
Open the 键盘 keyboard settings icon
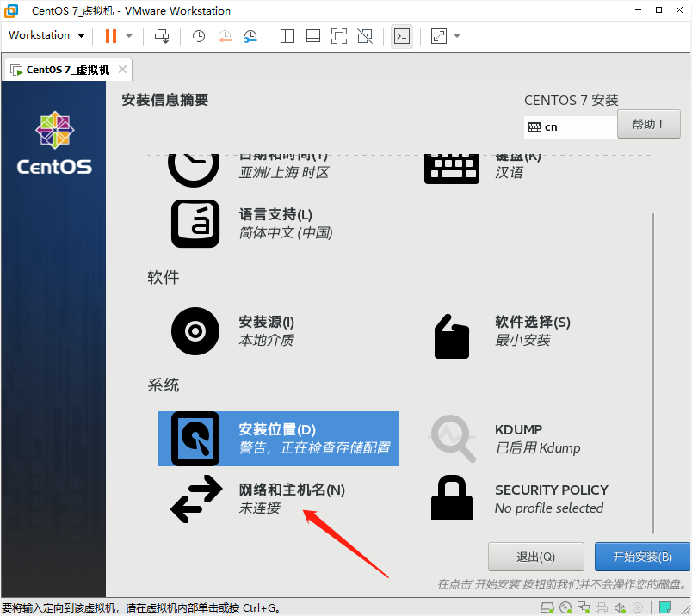[452, 169]
